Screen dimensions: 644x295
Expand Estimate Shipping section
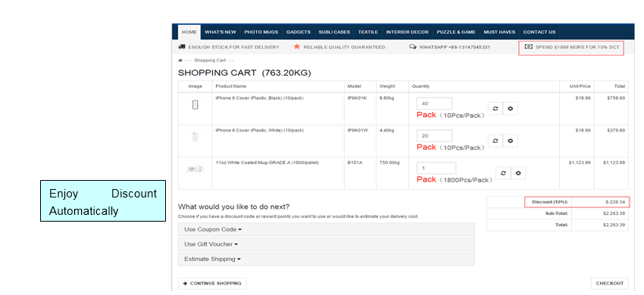[326, 259]
